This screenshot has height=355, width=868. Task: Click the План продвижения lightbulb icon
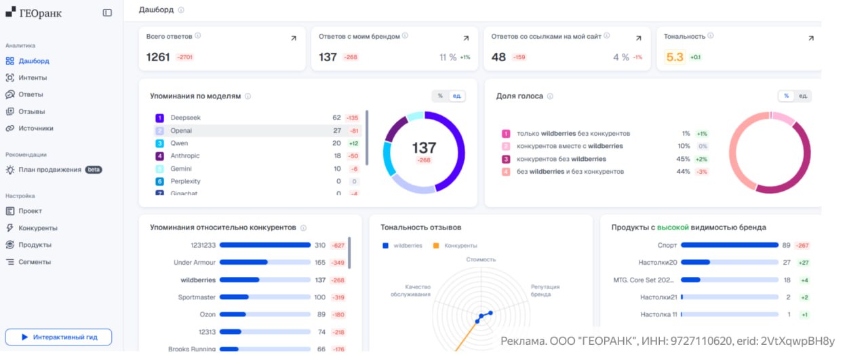tap(10, 170)
